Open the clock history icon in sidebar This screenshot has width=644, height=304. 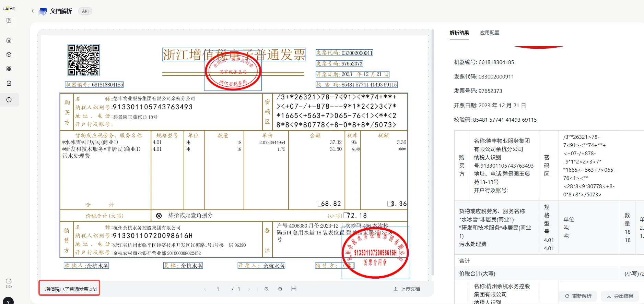tap(9, 100)
